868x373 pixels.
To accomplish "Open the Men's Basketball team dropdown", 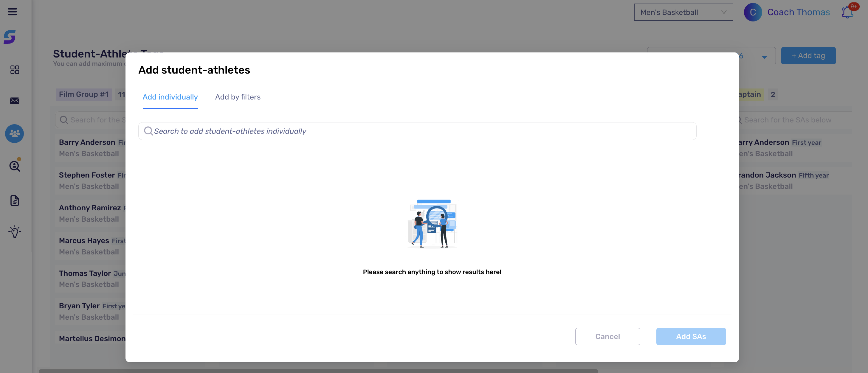I will 683,12.
